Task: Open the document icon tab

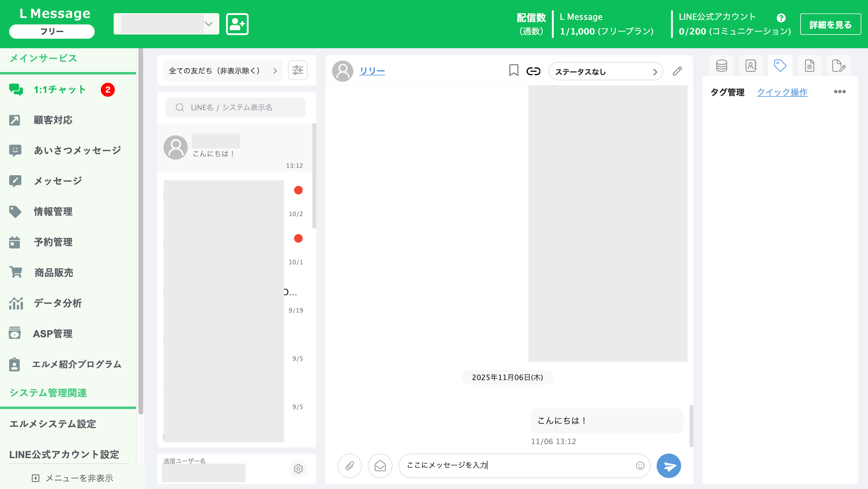Action: pyautogui.click(x=809, y=66)
